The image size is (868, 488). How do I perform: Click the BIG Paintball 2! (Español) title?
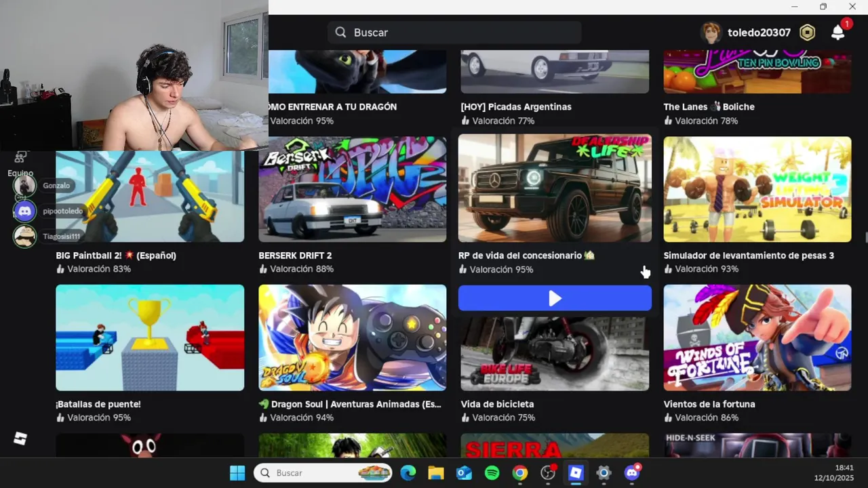116,256
